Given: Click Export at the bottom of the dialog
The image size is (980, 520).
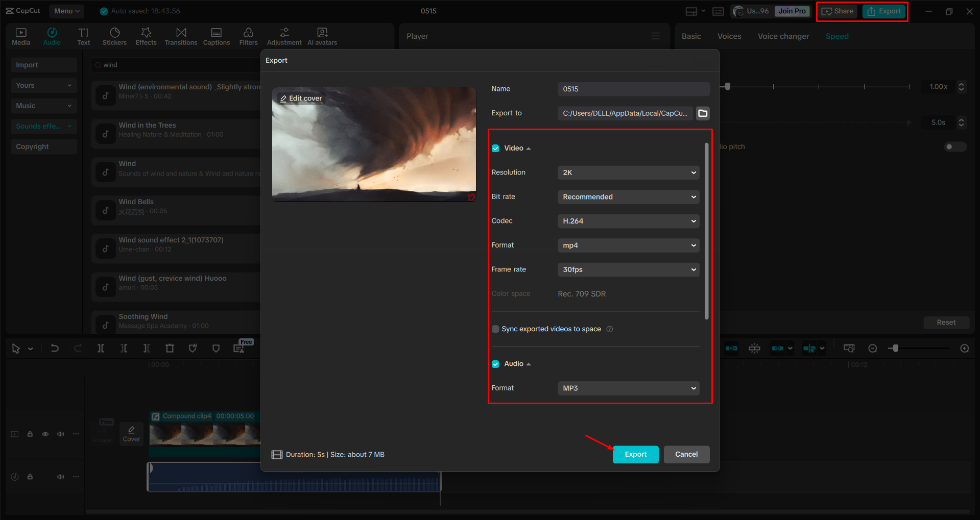Looking at the screenshot, I should [x=635, y=454].
